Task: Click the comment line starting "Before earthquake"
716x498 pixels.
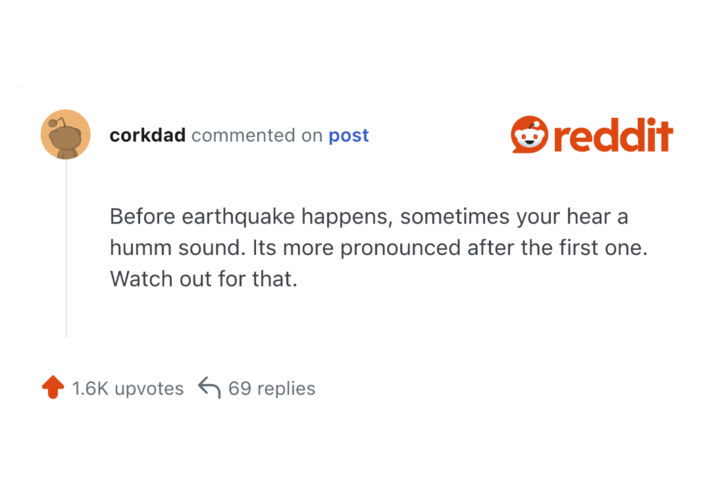Action: [368, 217]
